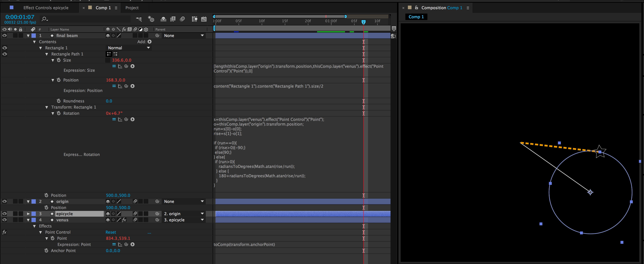Open expression language menu for Point
The height and width of the screenshot is (264, 644).
pos(133,244)
